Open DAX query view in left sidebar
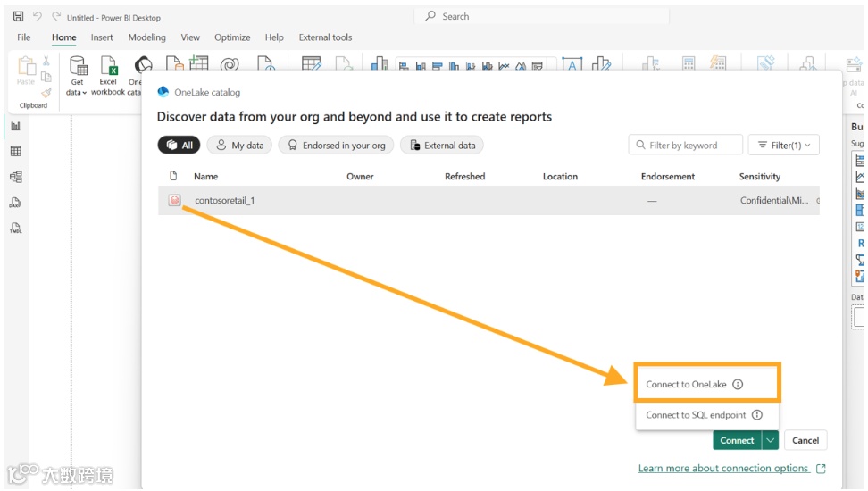Viewport: 868px width, 491px height. tap(15, 203)
